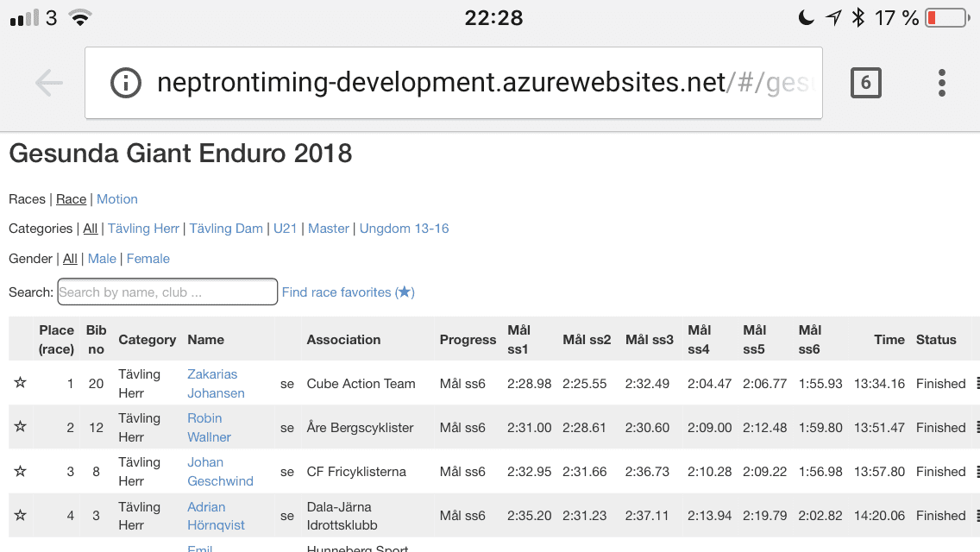Screen dimensions: 980x552
Task: Click Dala-Järna Idrottsklubb association cell
Action: [342, 516]
